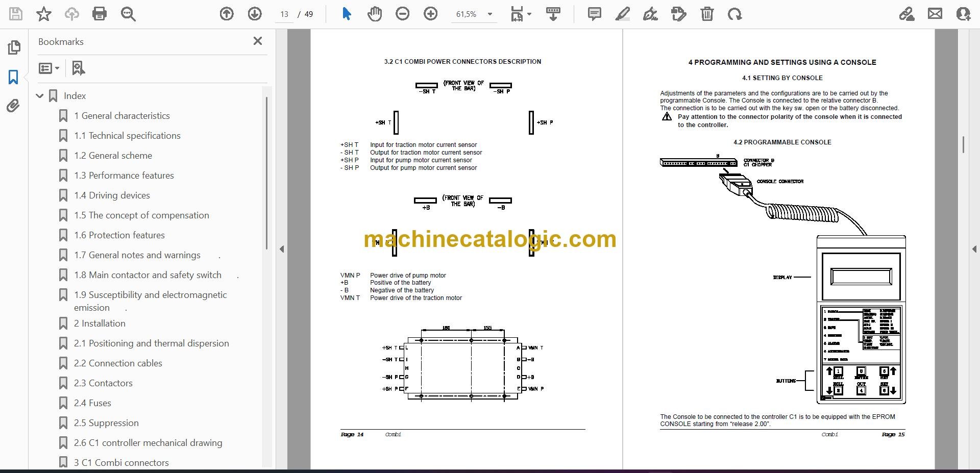Go to 2 Installation bookmark
Image resolution: width=980 pixels, height=473 pixels.
pyautogui.click(x=100, y=323)
